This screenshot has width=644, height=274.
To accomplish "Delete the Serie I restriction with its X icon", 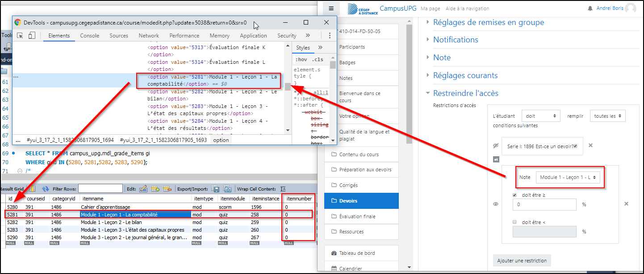I will click(x=590, y=145).
